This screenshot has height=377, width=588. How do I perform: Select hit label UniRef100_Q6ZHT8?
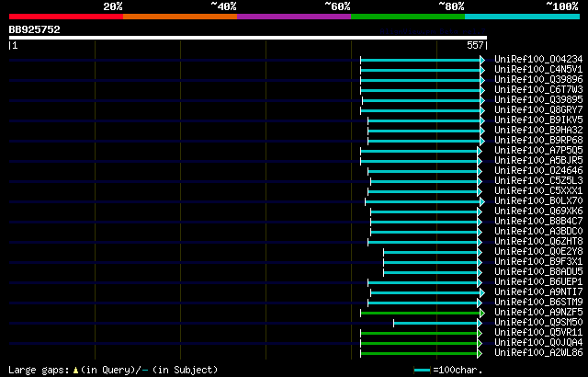(x=538, y=242)
